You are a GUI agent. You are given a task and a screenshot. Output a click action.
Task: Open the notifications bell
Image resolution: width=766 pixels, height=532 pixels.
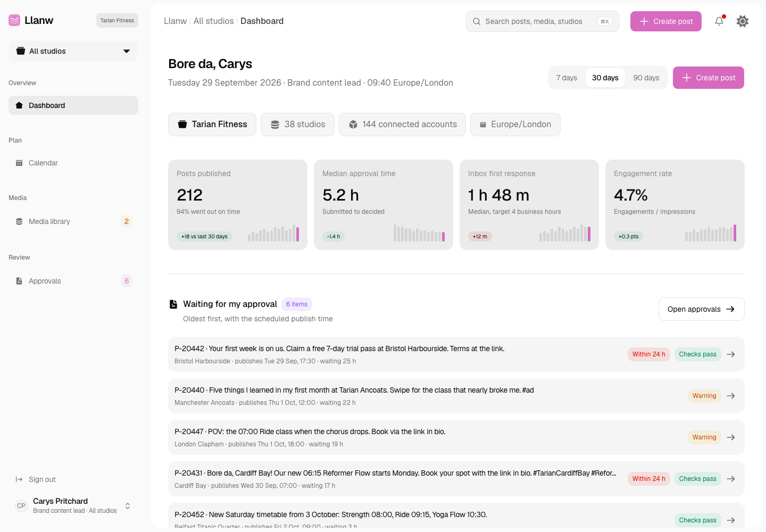719,21
